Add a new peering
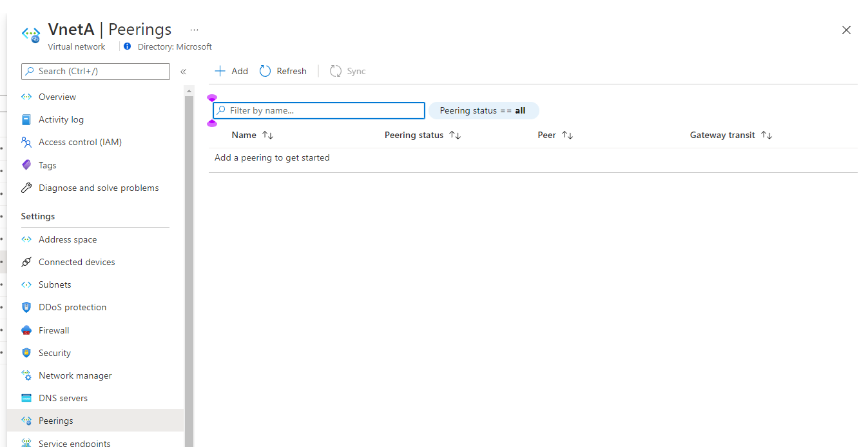Screen dimensions: 868x447 click(231, 71)
